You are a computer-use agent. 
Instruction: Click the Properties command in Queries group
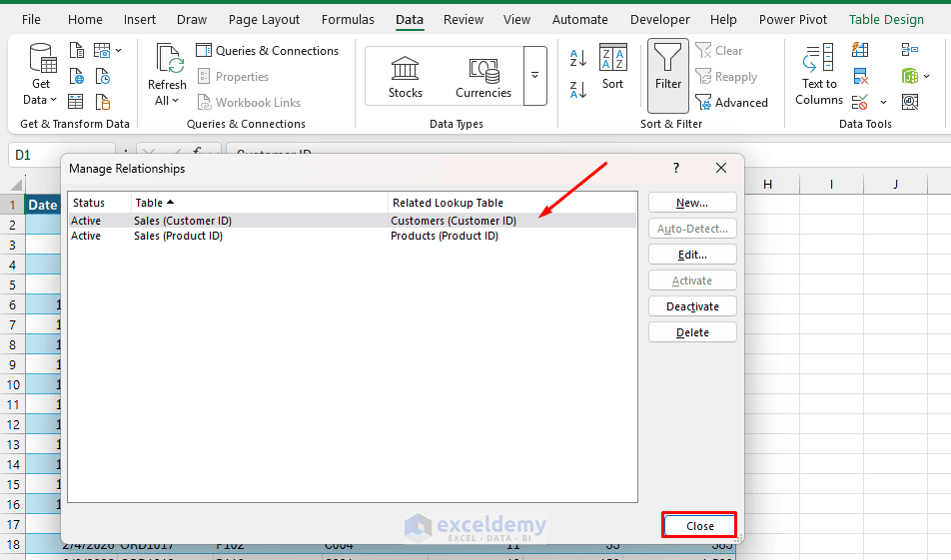(x=233, y=76)
